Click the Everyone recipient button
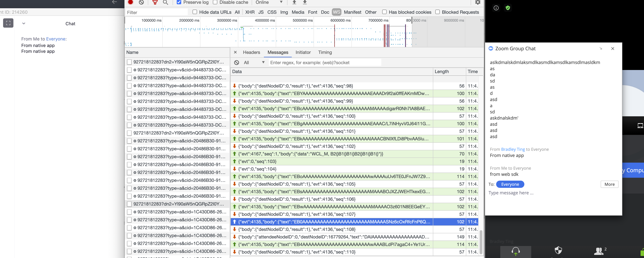Viewport: 644px width, 258px height. pos(510,184)
